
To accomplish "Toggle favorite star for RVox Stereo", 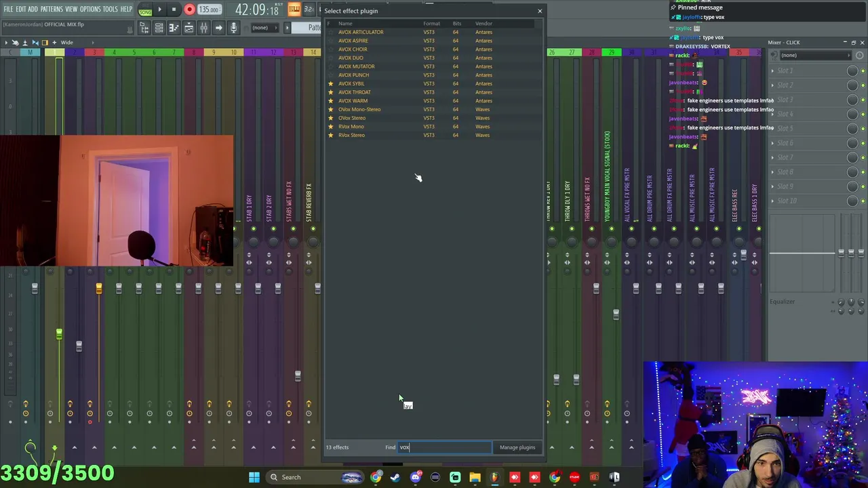I will (331, 135).
